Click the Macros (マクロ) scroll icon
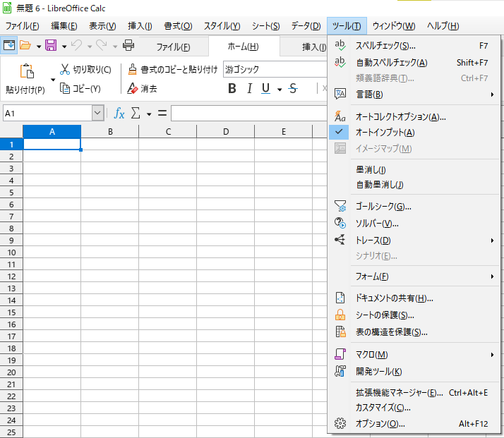The image size is (504, 438). coord(340,354)
